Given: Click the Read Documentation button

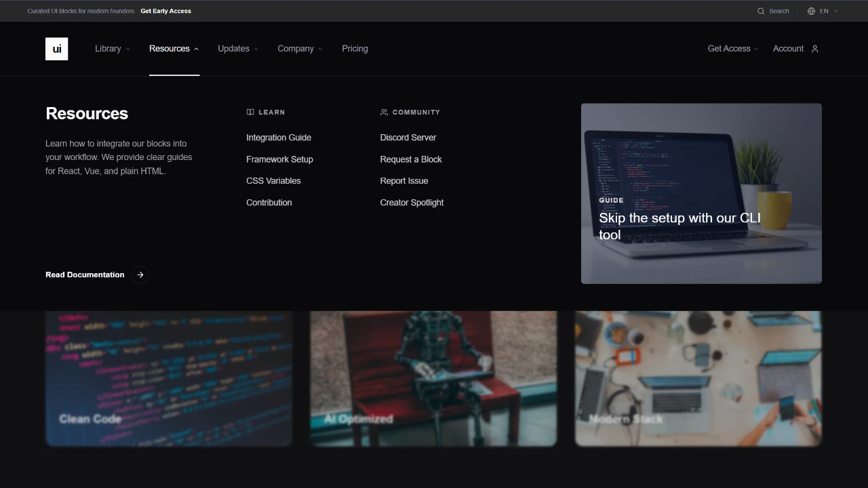Looking at the screenshot, I should 85,274.
